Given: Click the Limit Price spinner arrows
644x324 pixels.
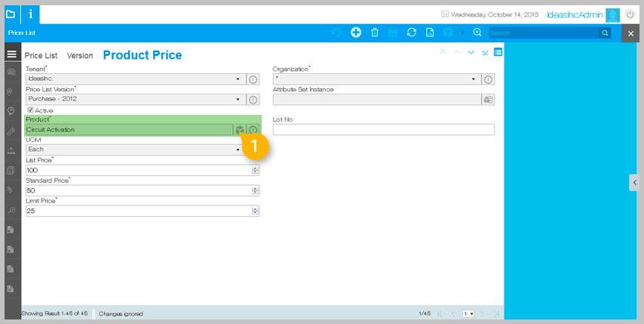Looking at the screenshot, I should point(256,211).
